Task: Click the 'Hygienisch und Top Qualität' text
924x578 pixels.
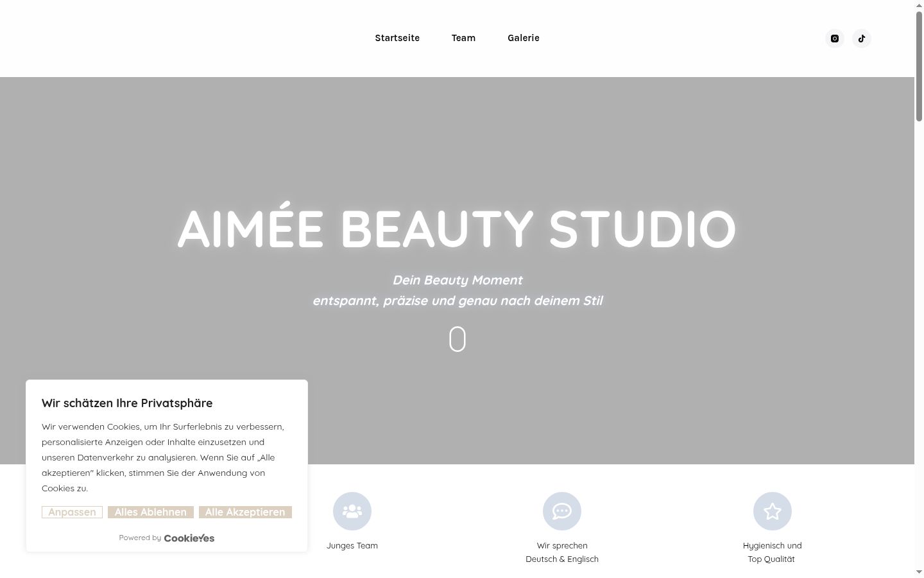Action: (772, 552)
